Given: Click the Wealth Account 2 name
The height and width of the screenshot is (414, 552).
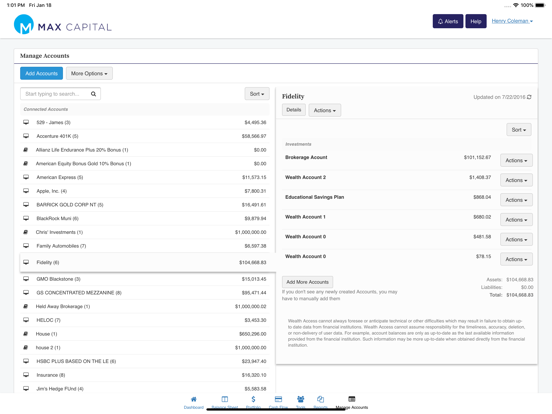Looking at the screenshot, I should click(x=305, y=177).
